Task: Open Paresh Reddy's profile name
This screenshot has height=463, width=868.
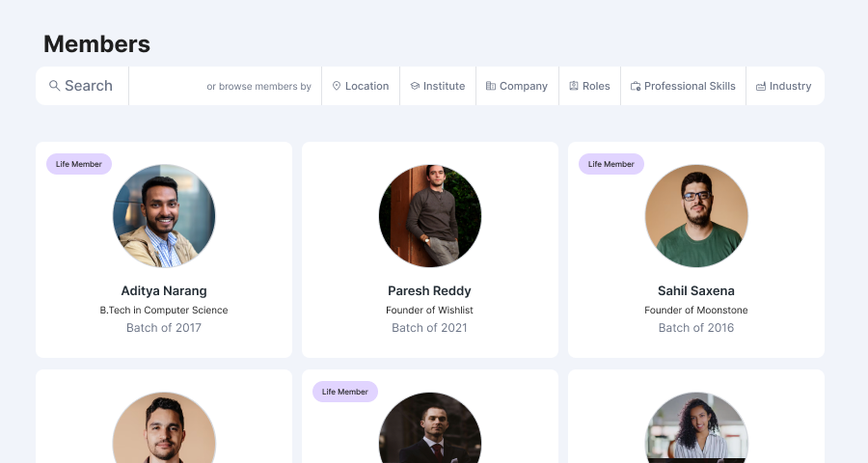Action: click(429, 290)
